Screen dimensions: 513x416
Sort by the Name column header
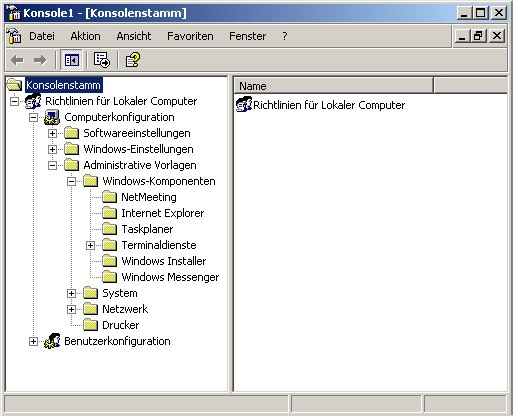[x=333, y=86]
